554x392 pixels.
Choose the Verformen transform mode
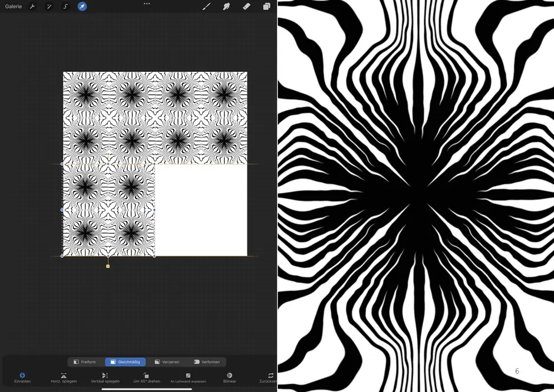click(207, 362)
